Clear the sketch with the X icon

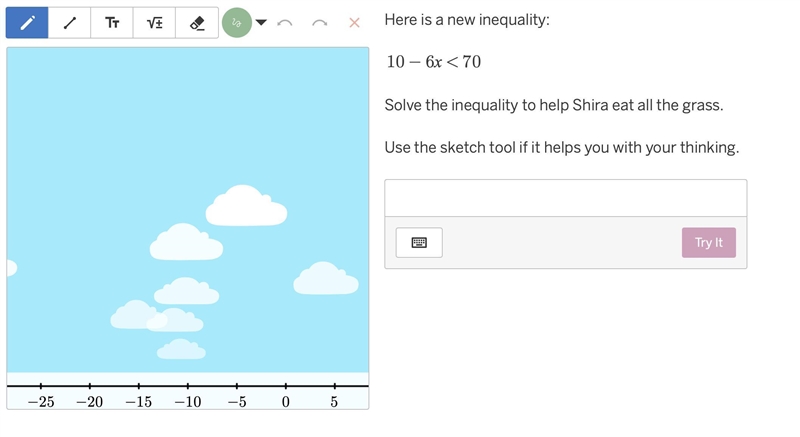point(354,22)
